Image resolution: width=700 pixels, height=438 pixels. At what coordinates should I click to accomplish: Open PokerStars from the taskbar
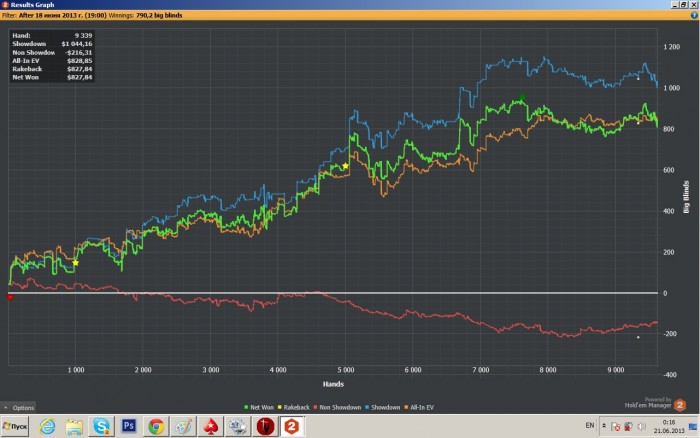point(211,426)
